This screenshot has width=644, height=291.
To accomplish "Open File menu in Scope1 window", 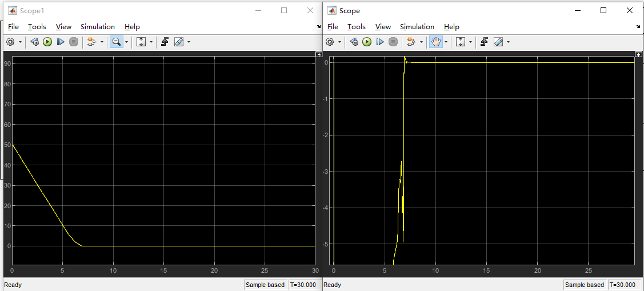I will 13,27.
